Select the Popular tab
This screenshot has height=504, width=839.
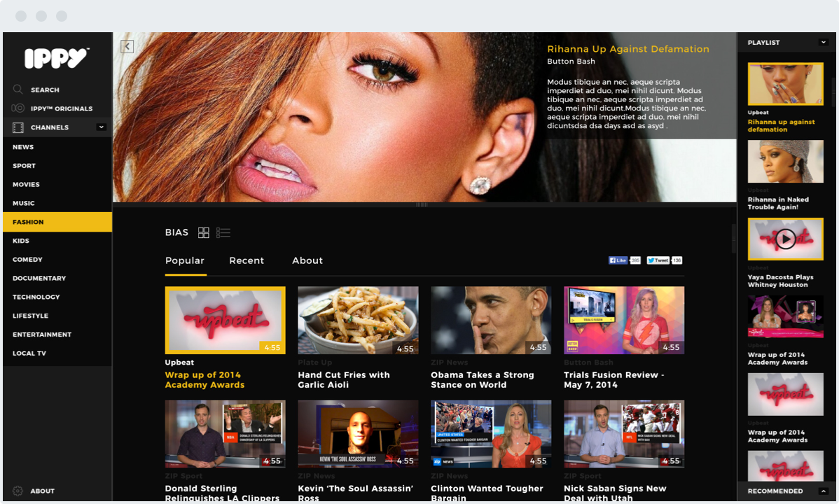pos(185,260)
